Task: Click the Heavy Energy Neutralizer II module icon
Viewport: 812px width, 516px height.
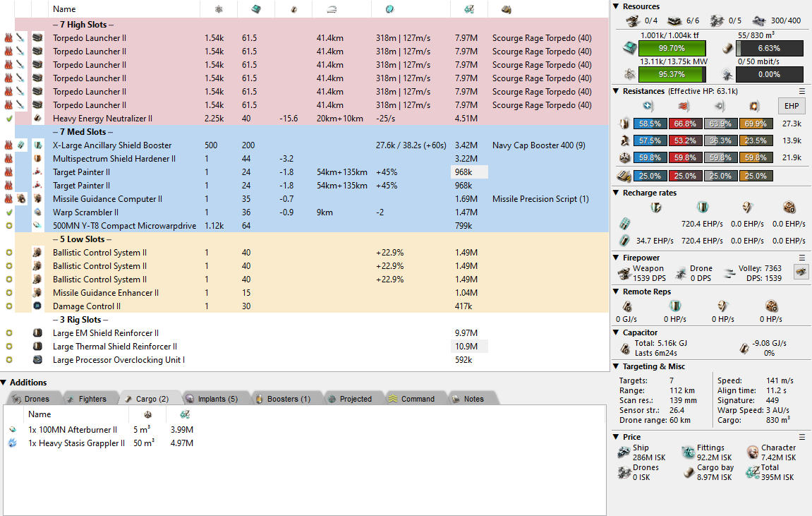Action: pyautogui.click(x=37, y=119)
